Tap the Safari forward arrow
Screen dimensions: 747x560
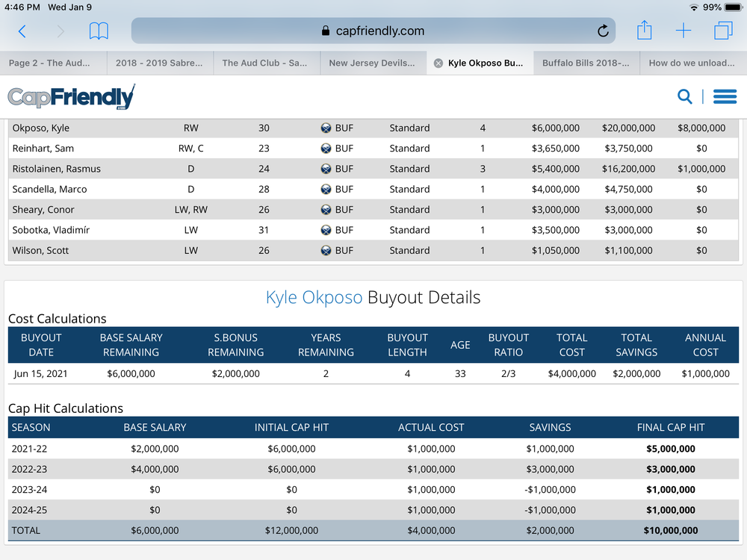click(x=60, y=31)
